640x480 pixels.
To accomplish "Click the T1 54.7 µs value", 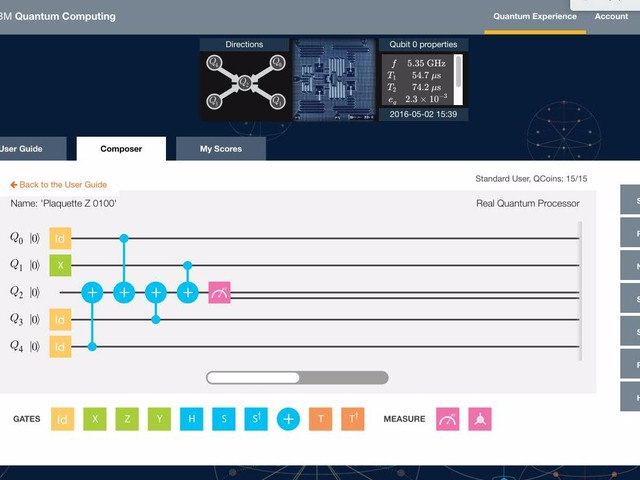I will [427, 75].
